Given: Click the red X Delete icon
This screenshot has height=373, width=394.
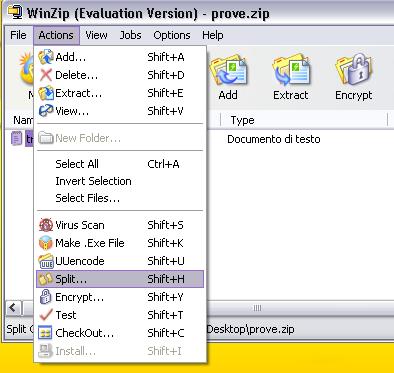Looking at the screenshot, I should tap(46, 75).
